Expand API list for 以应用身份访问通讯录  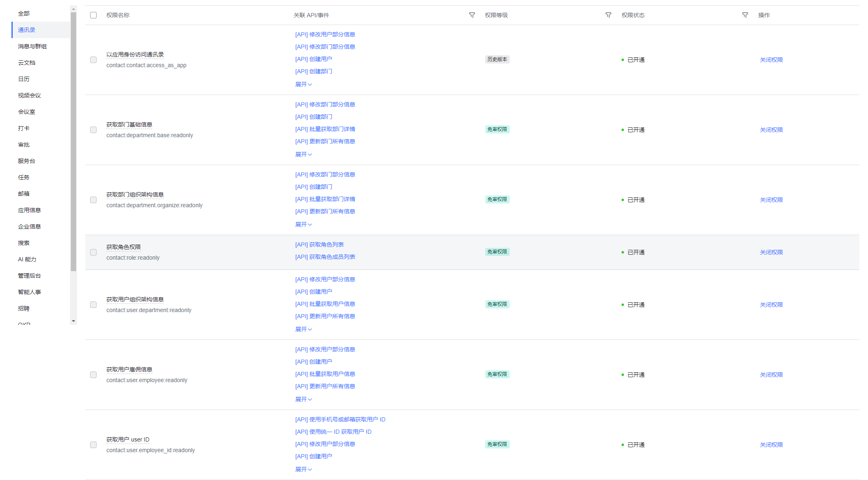tap(303, 84)
